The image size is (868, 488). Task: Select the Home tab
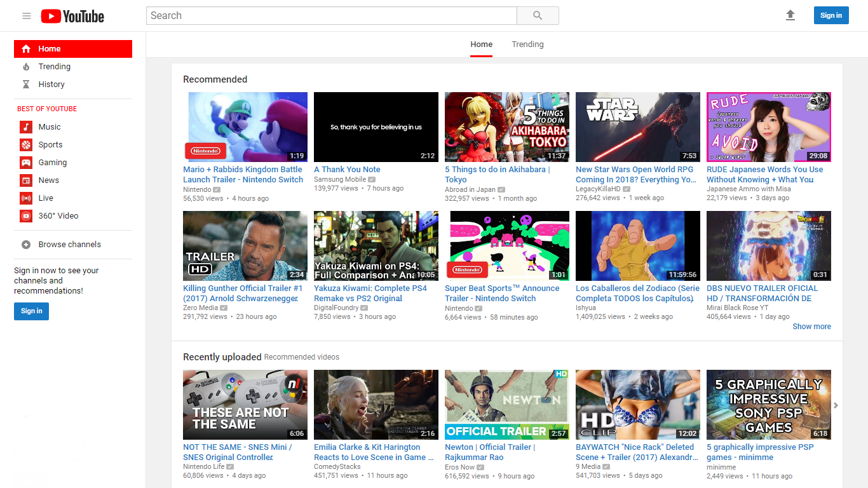[481, 44]
